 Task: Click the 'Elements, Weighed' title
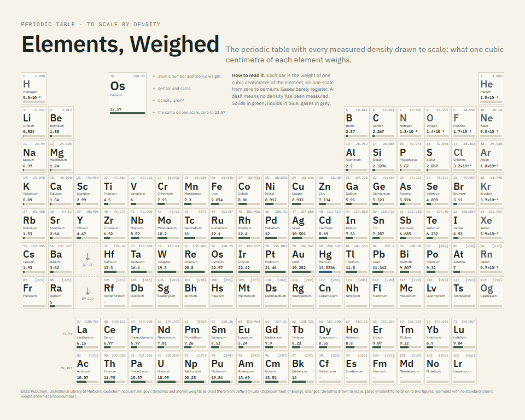pyautogui.click(x=120, y=44)
